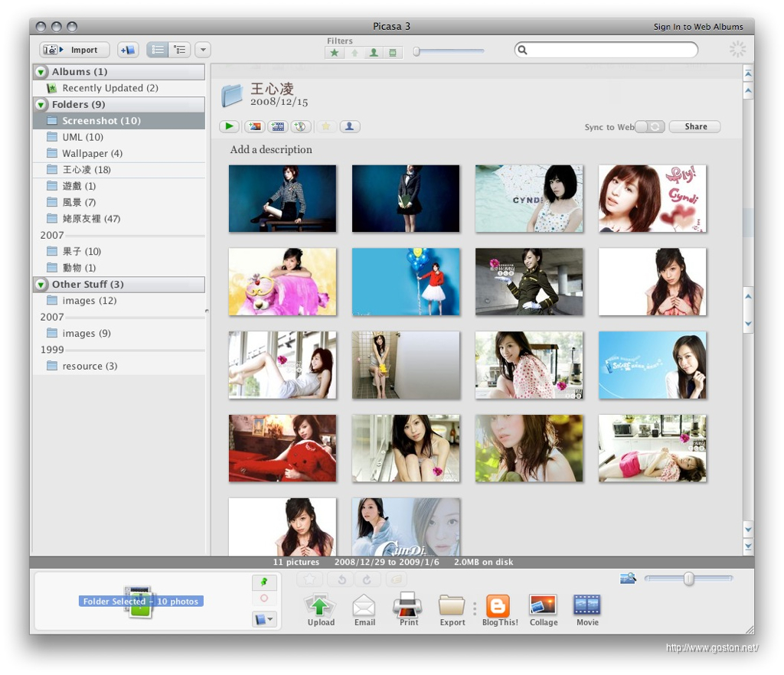The image size is (784, 675).
Task: Play slideshow with the green play button
Action: (x=229, y=127)
